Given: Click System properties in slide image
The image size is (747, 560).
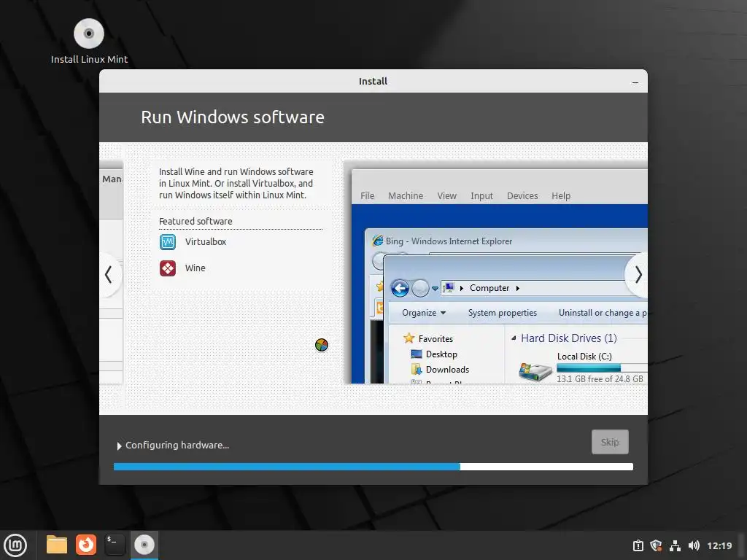Looking at the screenshot, I should [x=502, y=313].
